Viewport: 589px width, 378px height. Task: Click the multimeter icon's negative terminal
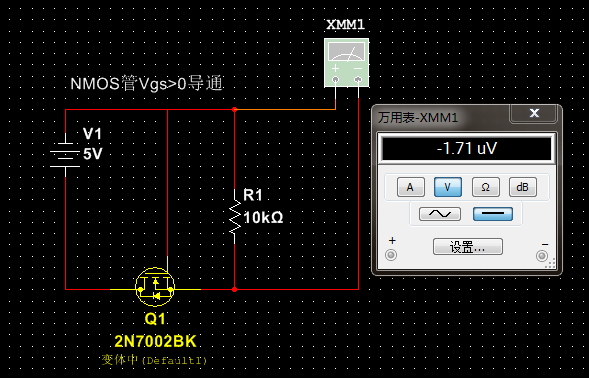pyautogui.click(x=358, y=79)
